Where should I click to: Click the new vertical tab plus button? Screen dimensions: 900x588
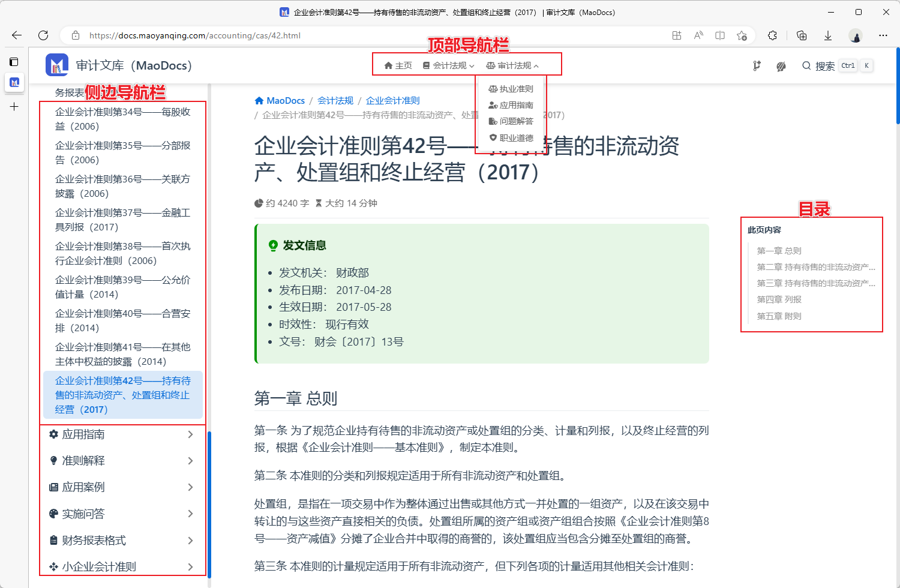point(14,107)
